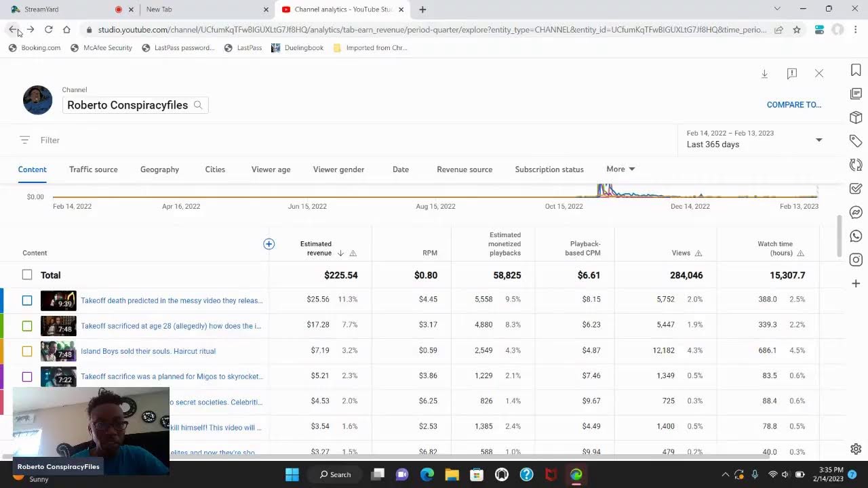Open the browser tab search chevron

777,9
